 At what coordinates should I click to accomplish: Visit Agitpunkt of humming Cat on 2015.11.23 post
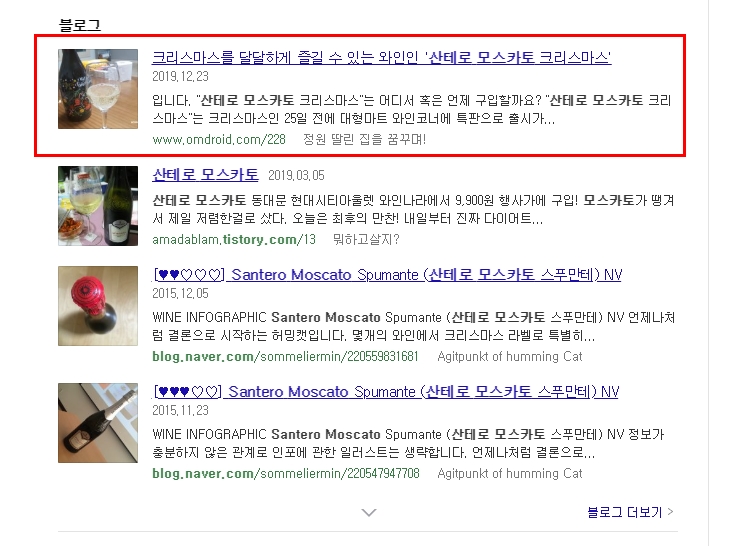(x=510, y=474)
